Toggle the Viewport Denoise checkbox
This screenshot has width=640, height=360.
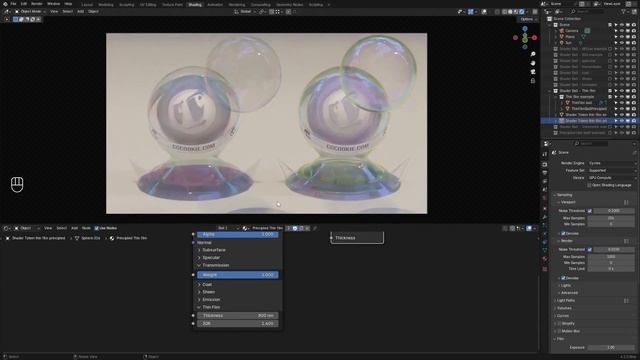click(x=563, y=233)
